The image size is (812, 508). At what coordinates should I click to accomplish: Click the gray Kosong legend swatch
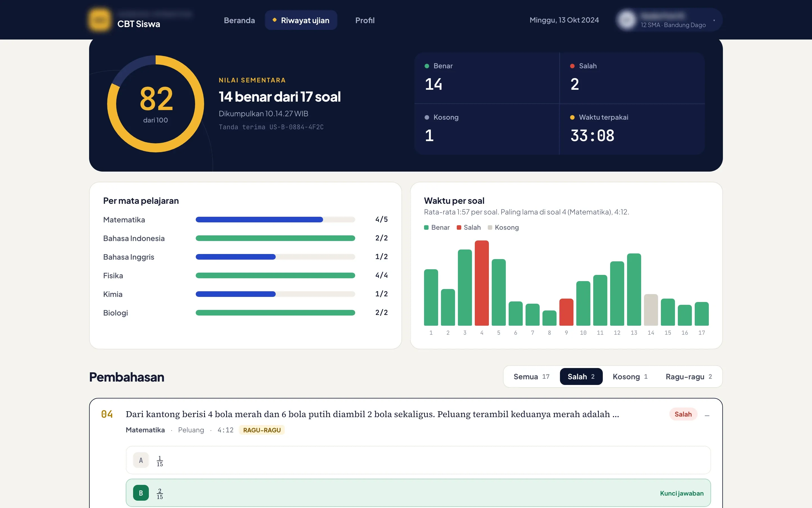[x=489, y=228]
